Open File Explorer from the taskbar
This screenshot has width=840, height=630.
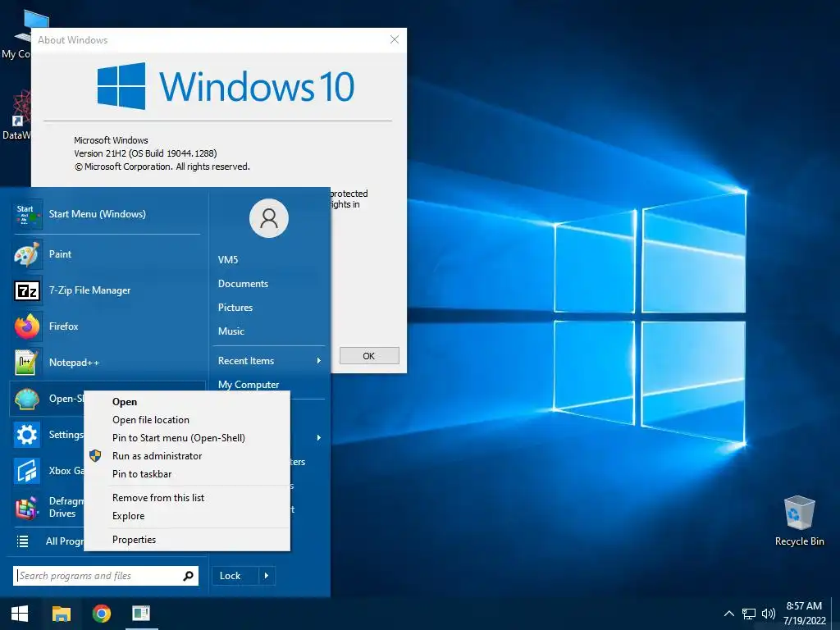click(61, 614)
